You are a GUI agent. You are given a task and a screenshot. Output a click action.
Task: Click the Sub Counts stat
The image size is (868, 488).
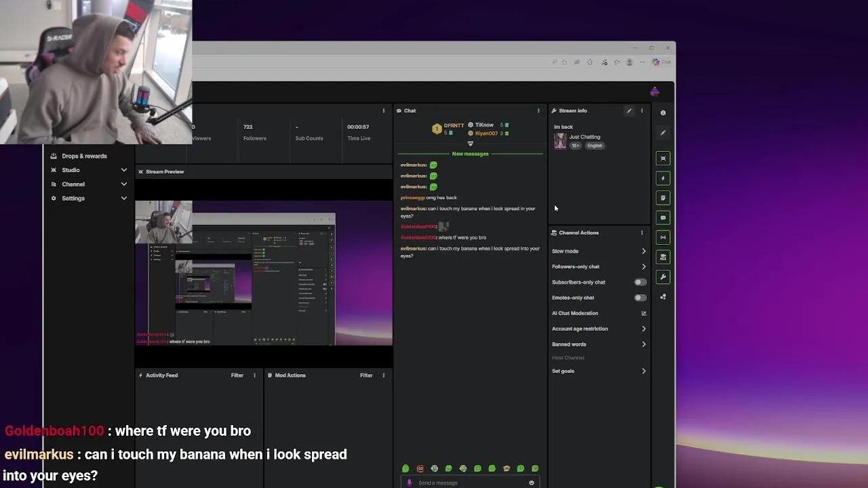[309, 132]
